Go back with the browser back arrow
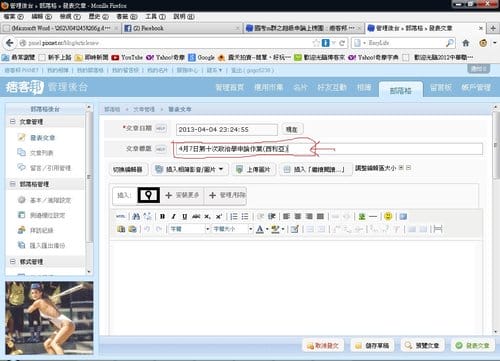Viewport: 500px width, 361px height. (x=10, y=43)
